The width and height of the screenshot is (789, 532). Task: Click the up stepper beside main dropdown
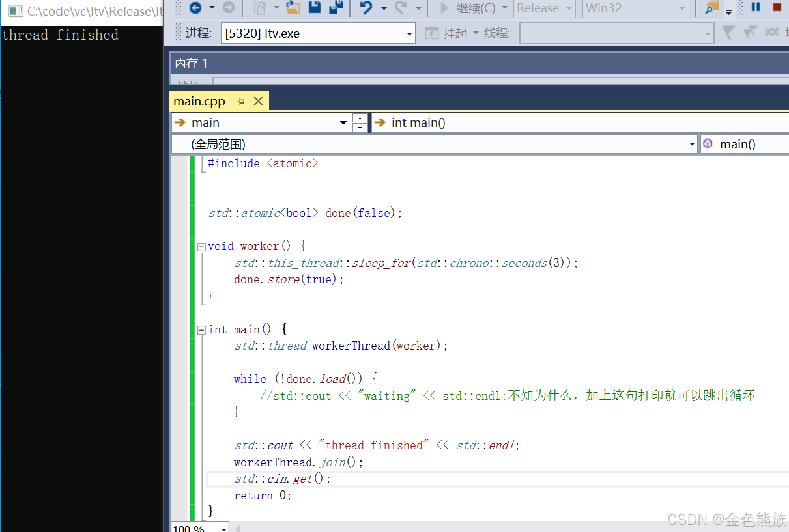click(x=360, y=118)
